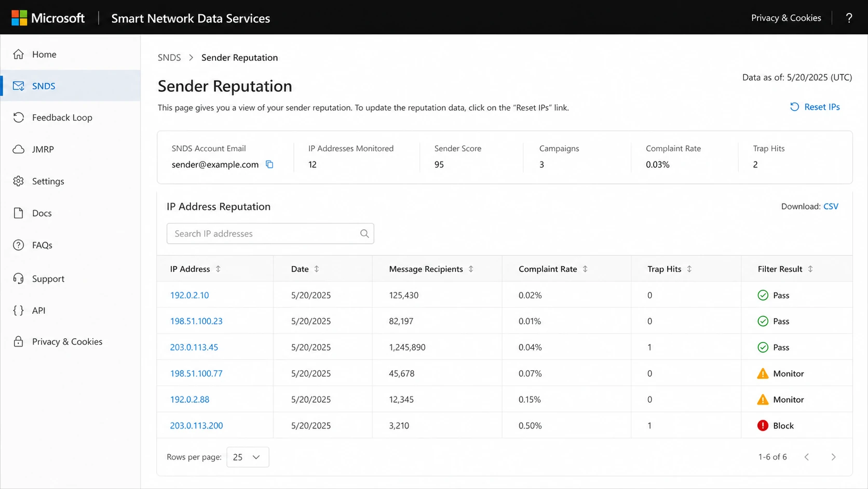Open IP address 192.0.2.10
Viewport: 868px width, 489px height.
[189, 295]
